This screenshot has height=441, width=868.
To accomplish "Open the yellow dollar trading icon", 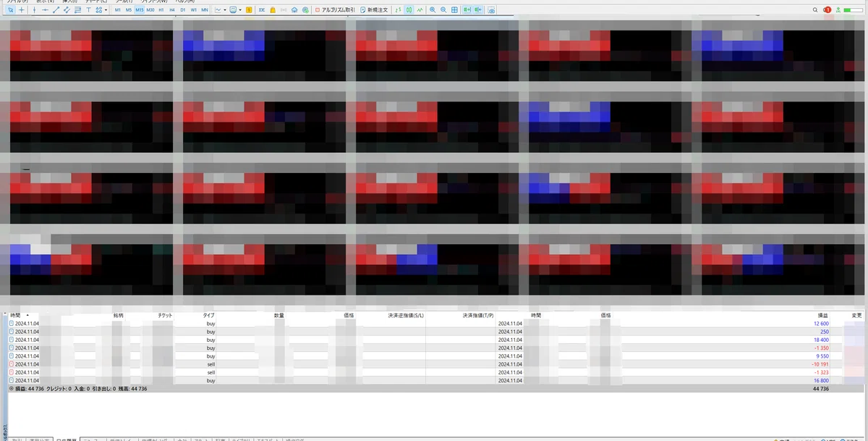I will point(250,10).
